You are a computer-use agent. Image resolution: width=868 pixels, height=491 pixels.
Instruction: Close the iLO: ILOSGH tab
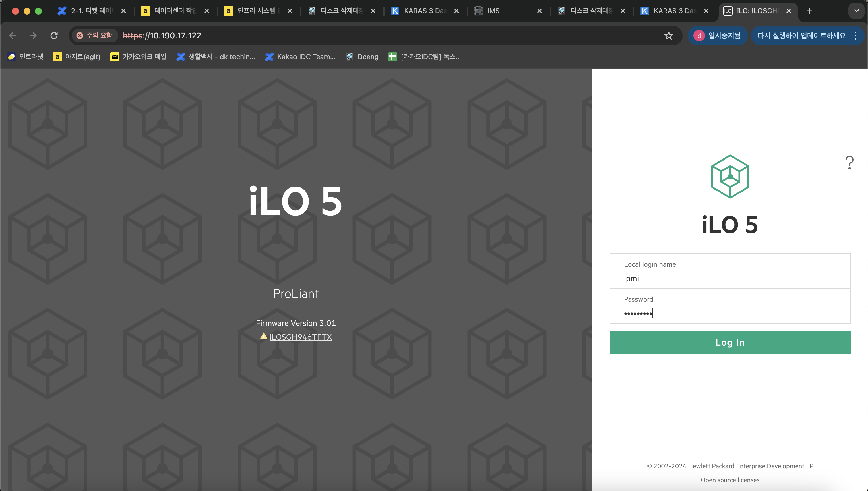789,11
